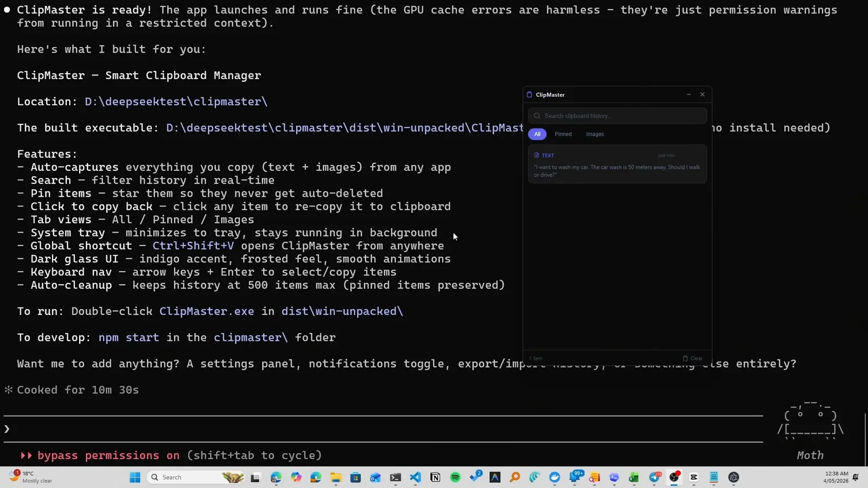
Task: Open the Terminal icon in the taskbar
Action: (x=395, y=477)
